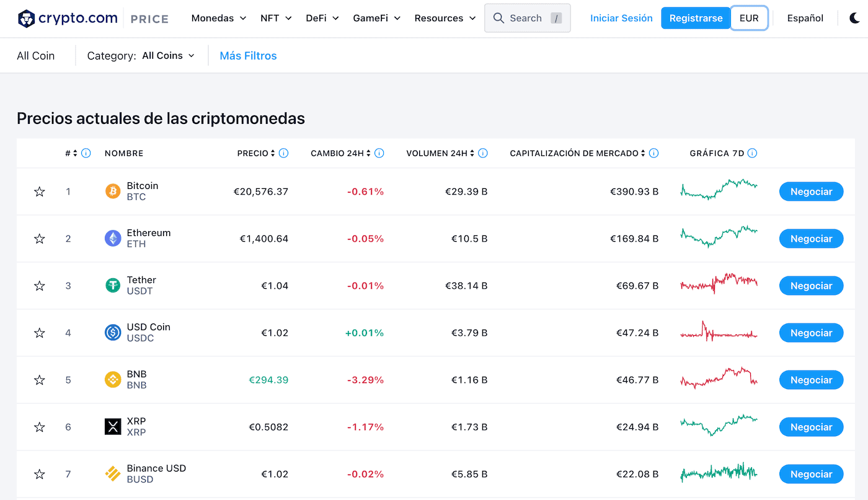The height and width of the screenshot is (500, 868).
Task: Click the Binance USD star icon
Action: [x=40, y=474]
